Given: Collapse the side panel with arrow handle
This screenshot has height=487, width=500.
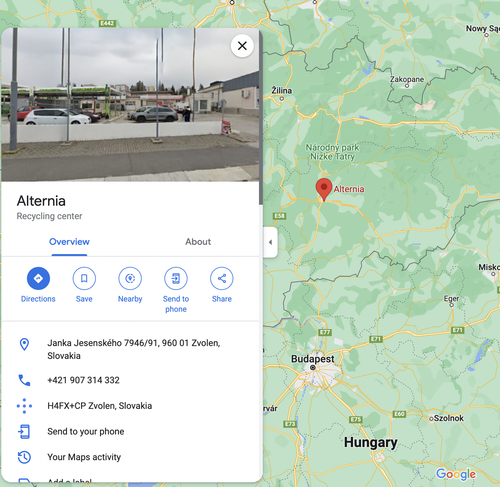Looking at the screenshot, I should 270,242.
